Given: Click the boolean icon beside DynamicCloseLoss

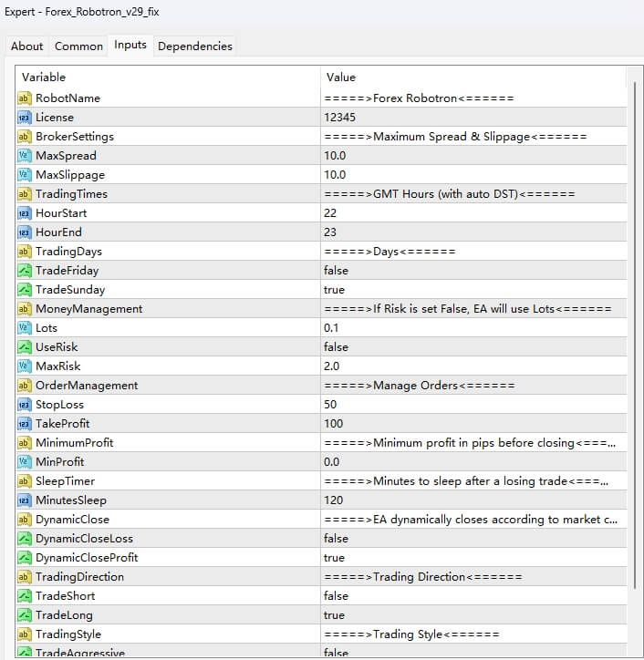Looking at the screenshot, I should click(x=25, y=539).
